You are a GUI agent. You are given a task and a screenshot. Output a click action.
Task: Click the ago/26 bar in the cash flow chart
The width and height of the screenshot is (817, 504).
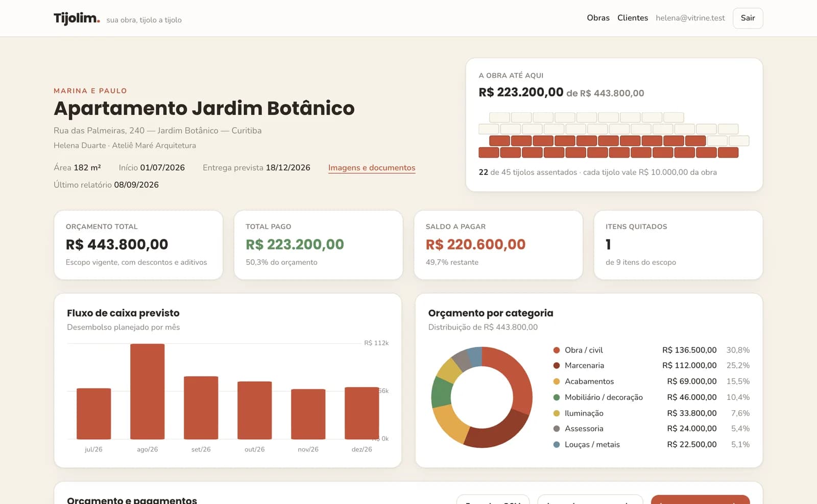(x=147, y=391)
